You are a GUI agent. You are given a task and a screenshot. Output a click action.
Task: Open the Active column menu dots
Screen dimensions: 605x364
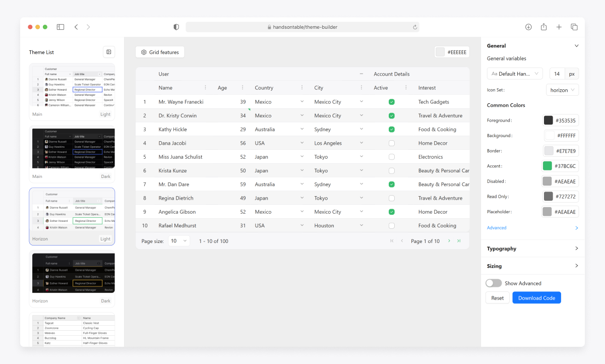[406, 88]
